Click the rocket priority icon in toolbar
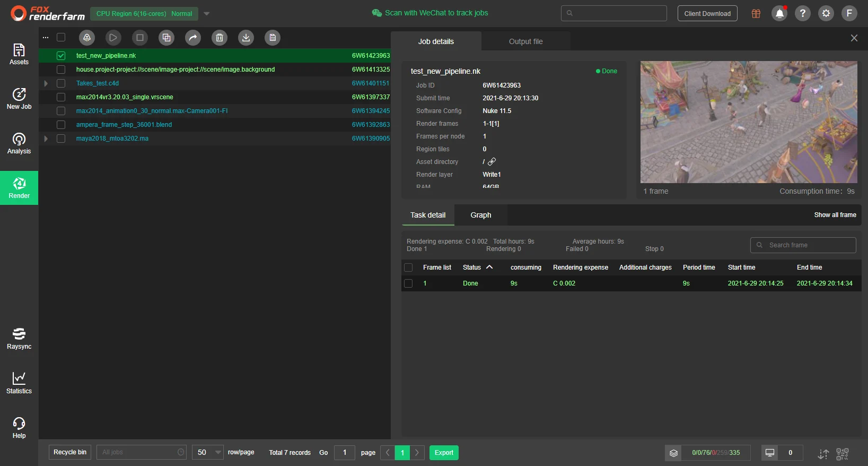Image resolution: width=868 pixels, height=466 pixels. point(87,38)
